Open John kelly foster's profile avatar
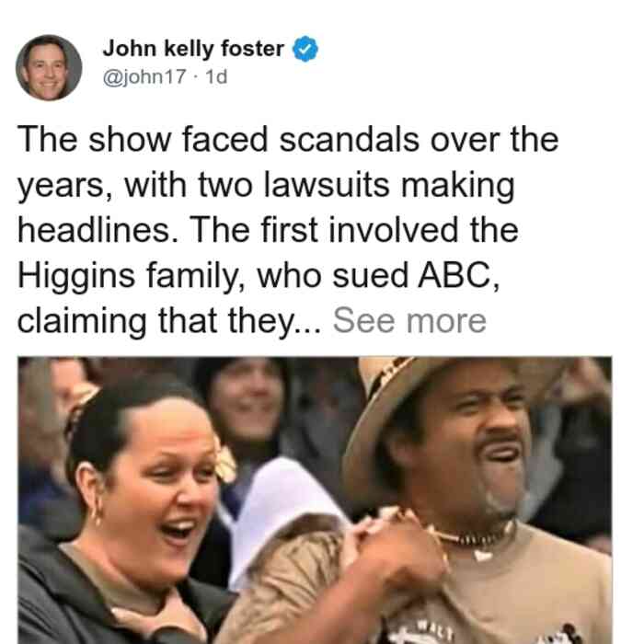This screenshot has height=644, width=644. (49, 68)
